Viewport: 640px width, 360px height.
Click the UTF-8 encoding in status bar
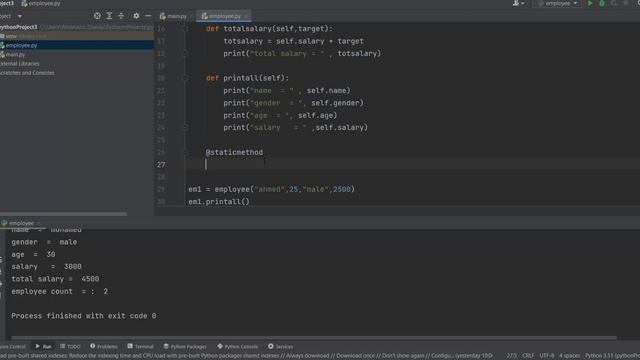pyautogui.click(x=547, y=356)
